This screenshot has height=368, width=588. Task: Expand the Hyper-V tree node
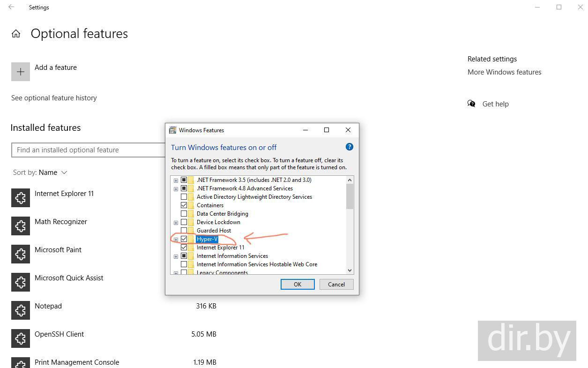tap(176, 240)
